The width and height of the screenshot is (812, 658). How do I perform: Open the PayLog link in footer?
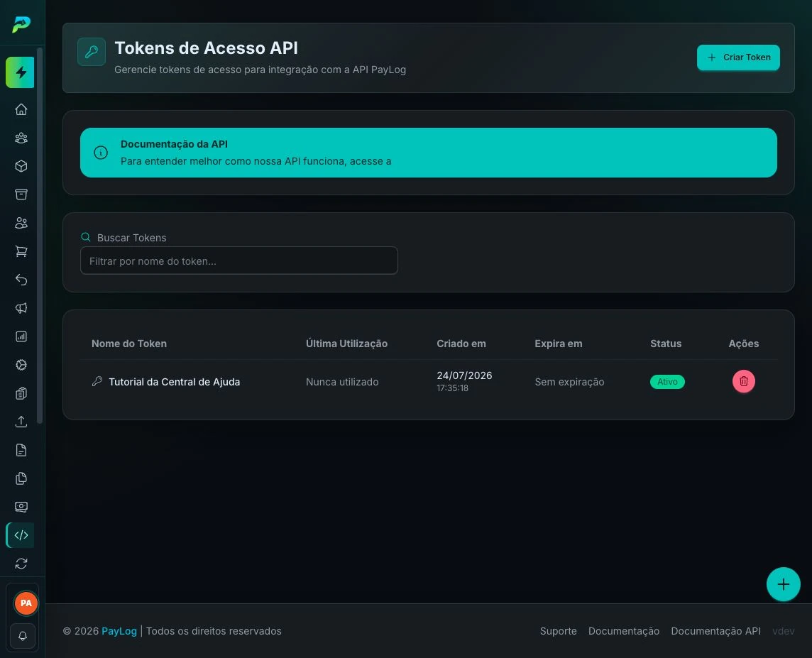pyautogui.click(x=119, y=631)
